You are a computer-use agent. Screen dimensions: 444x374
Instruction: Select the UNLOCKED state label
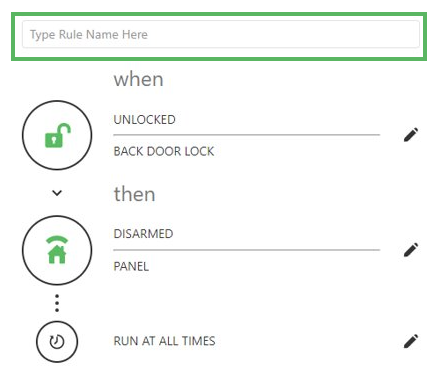click(144, 120)
